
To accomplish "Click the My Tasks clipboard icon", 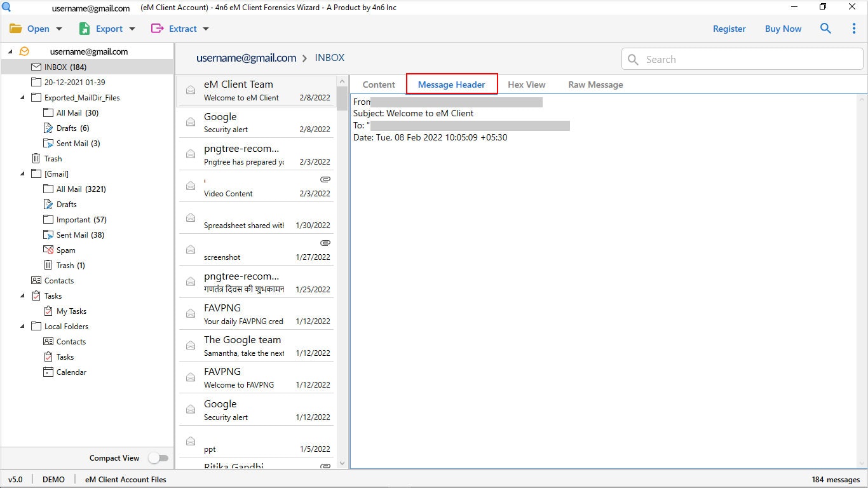I will click(48, 311).
